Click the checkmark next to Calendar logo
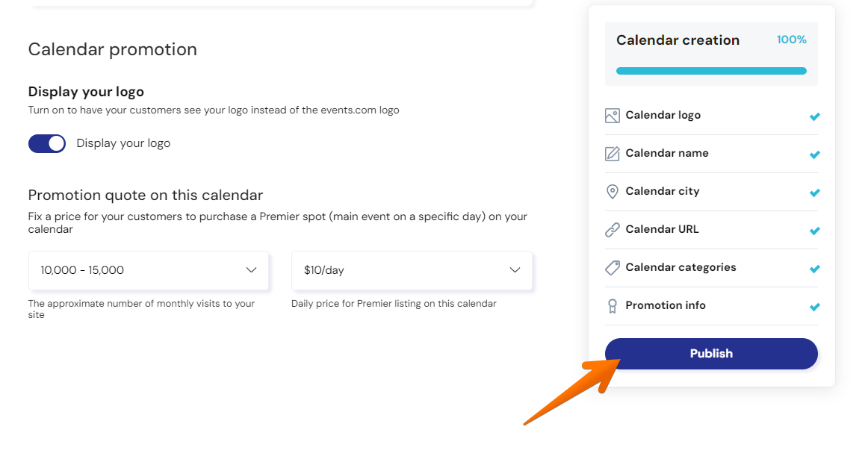 pos(814,116)
